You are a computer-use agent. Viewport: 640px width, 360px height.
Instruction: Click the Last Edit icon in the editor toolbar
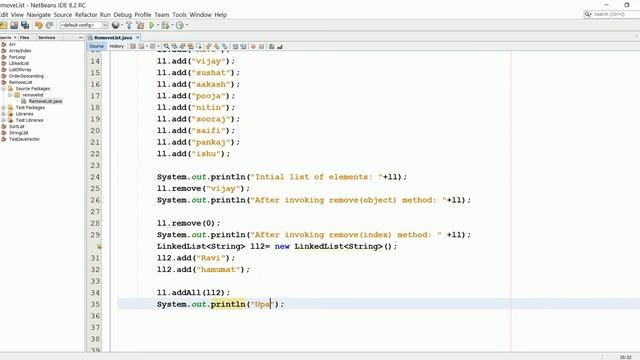(x=133, y=47)
